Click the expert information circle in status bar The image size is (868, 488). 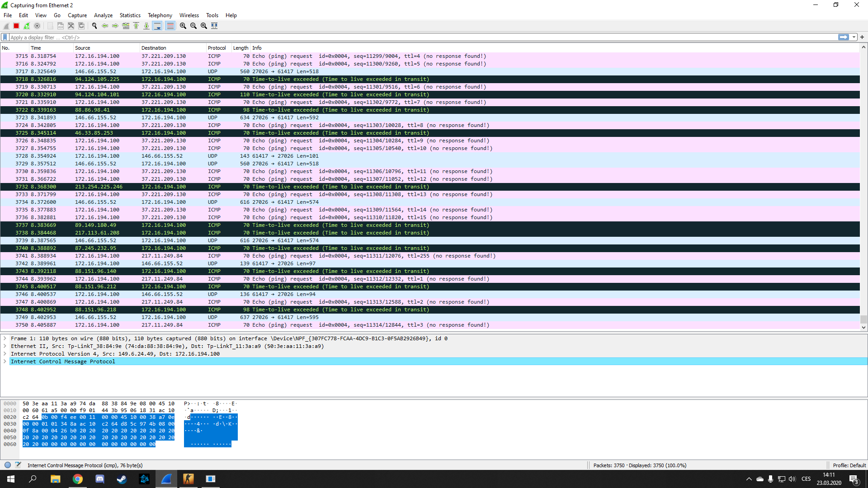[x=8, y=465]
